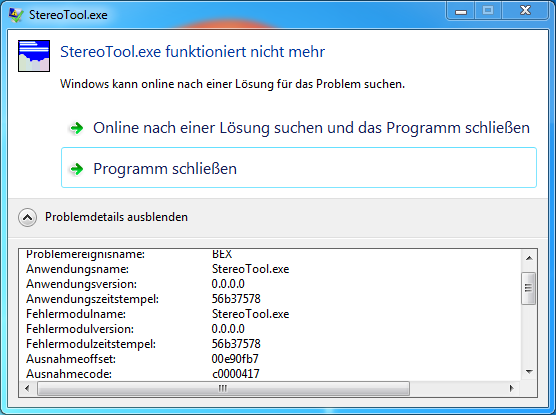Click the disabled minimize window button

[461, 11]
